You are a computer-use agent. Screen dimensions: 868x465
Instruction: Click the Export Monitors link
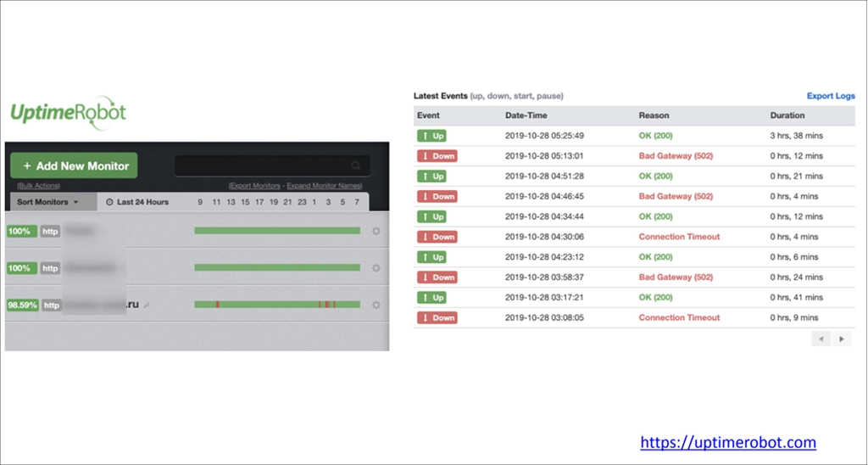254,186
